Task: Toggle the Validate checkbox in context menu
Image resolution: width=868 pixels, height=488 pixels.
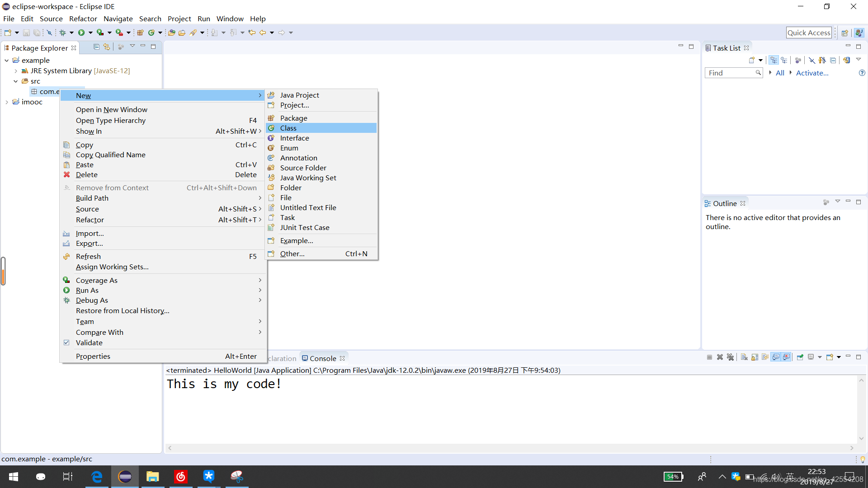Action: tap(66, 343)
